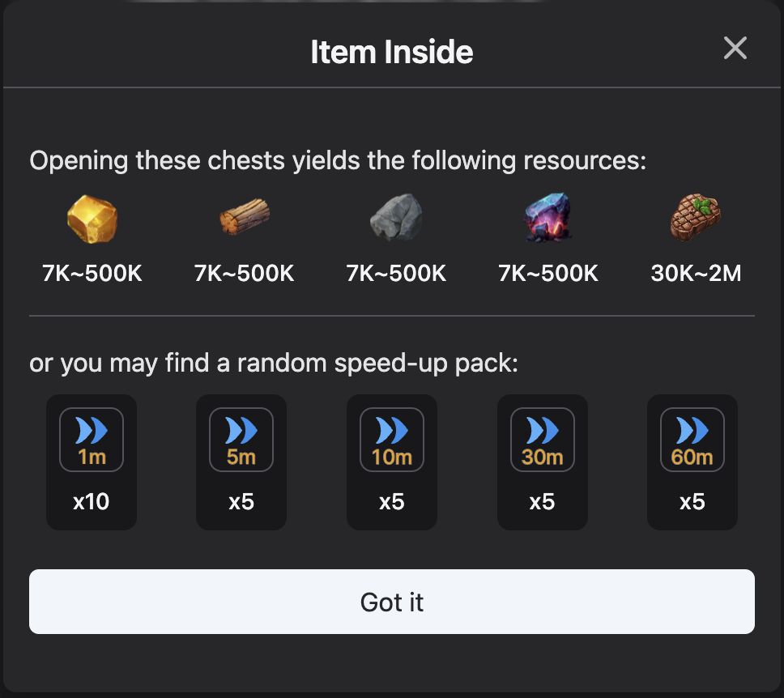
Task: Click the wood log resource icon
Action: pyautogui.click(x=244, y=219)
